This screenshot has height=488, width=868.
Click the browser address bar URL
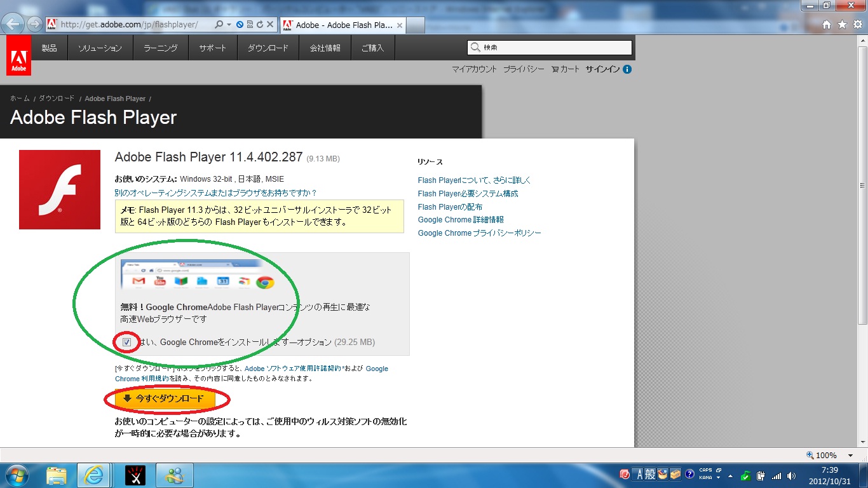pos(129,25)
